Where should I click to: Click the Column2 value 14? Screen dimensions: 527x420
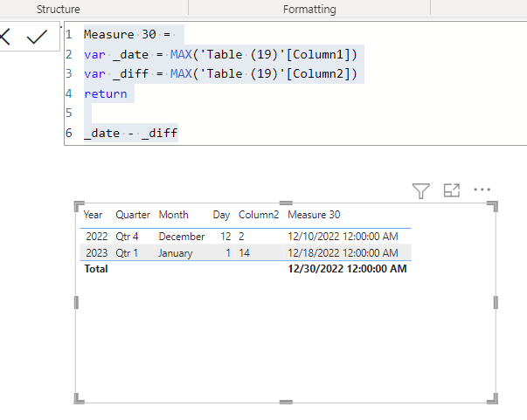click(245, 253)
